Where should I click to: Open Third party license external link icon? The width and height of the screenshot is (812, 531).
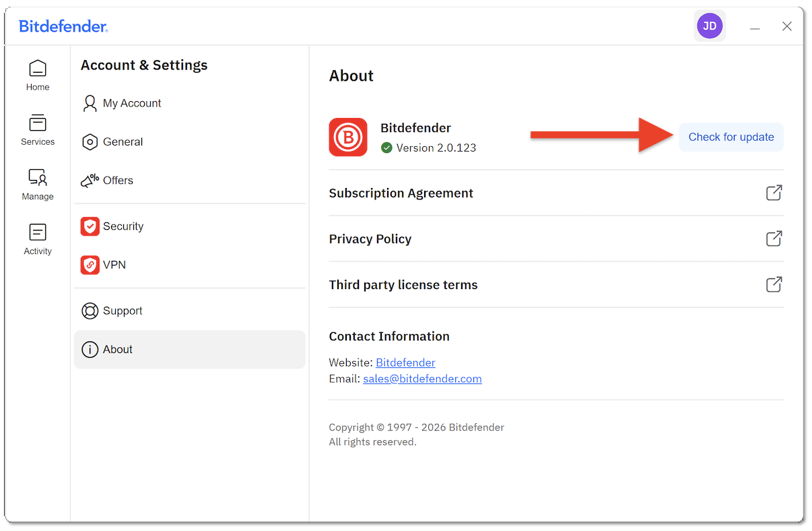(774, 284)
